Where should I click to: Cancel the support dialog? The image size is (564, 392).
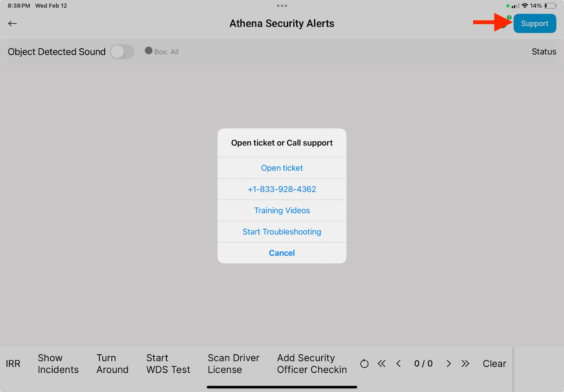[x=282, y=253]
